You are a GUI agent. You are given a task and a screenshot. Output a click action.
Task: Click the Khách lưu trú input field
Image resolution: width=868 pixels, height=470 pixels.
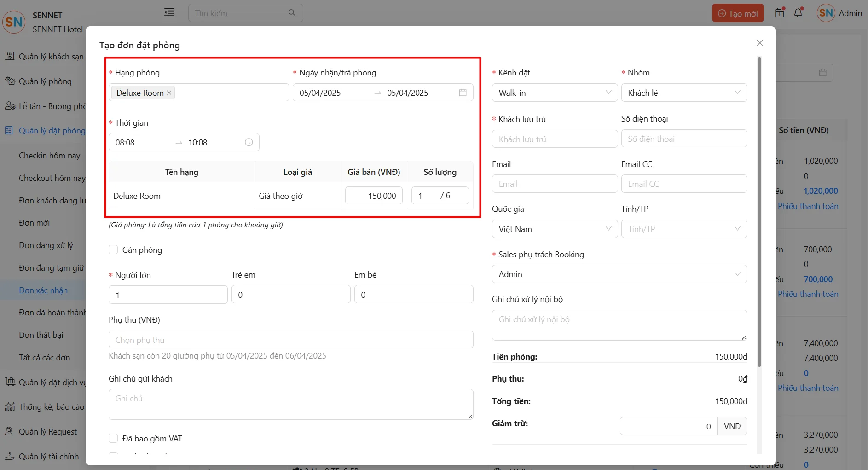[554, 139]
